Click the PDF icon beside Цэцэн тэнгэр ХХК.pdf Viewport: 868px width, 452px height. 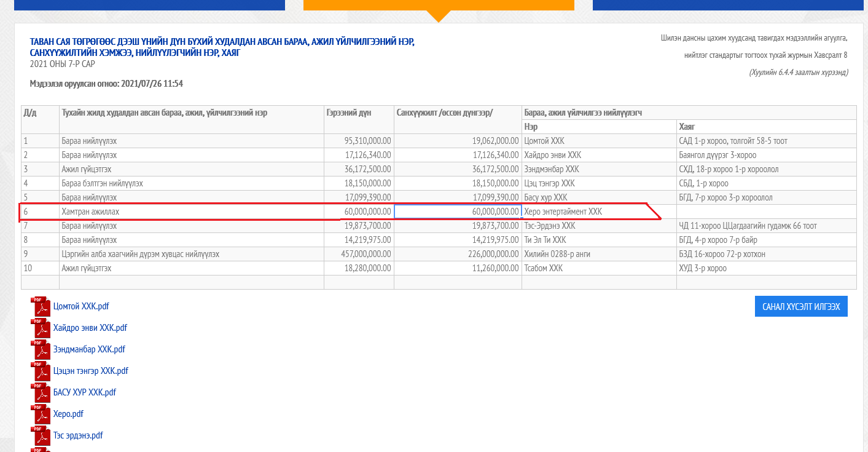coord(41,371)
